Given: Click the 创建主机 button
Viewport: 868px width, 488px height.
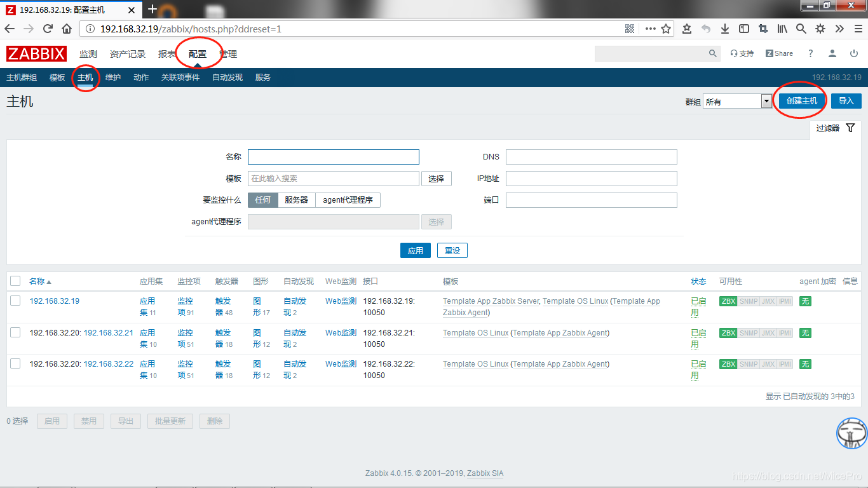Looking at the screenshot, I should pos(802,101).
